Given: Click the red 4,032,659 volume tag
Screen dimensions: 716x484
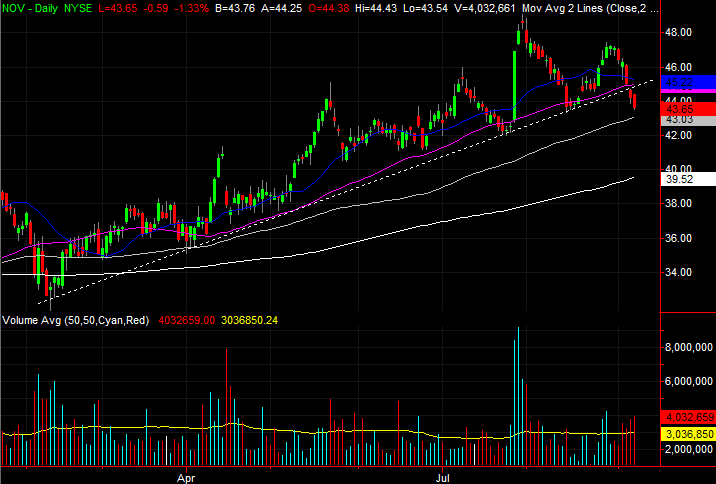Looking at the screenshot, I should (689, 417).
